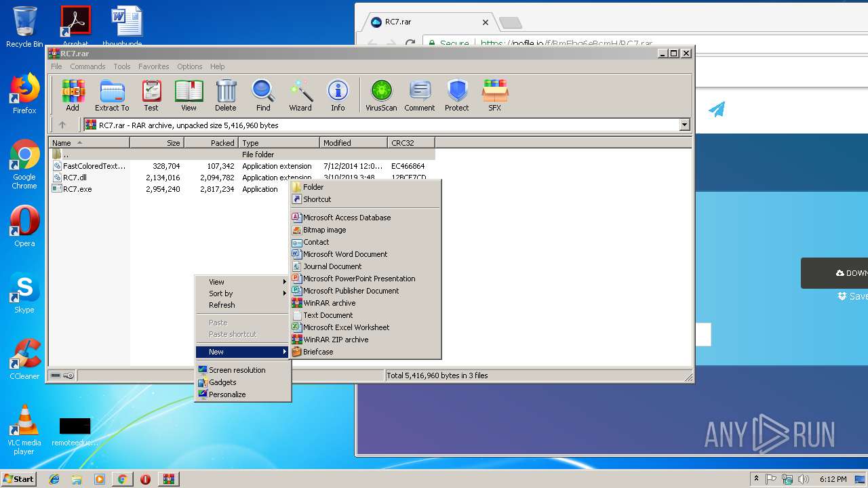868x488 pixels.
Task: Select the RC7.dll file row
Action: (243, 178)
